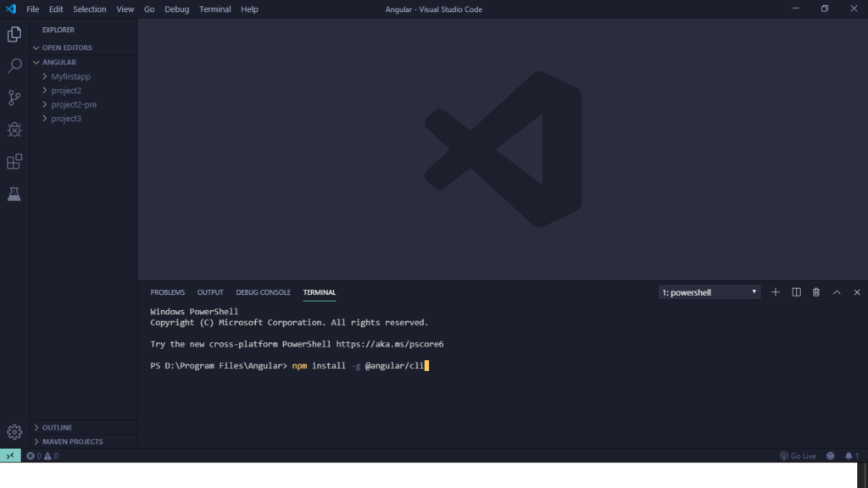Viewport: 868px width, 488px height.
Task: Collapse the Open Editors section
Action: coord(84,47)
